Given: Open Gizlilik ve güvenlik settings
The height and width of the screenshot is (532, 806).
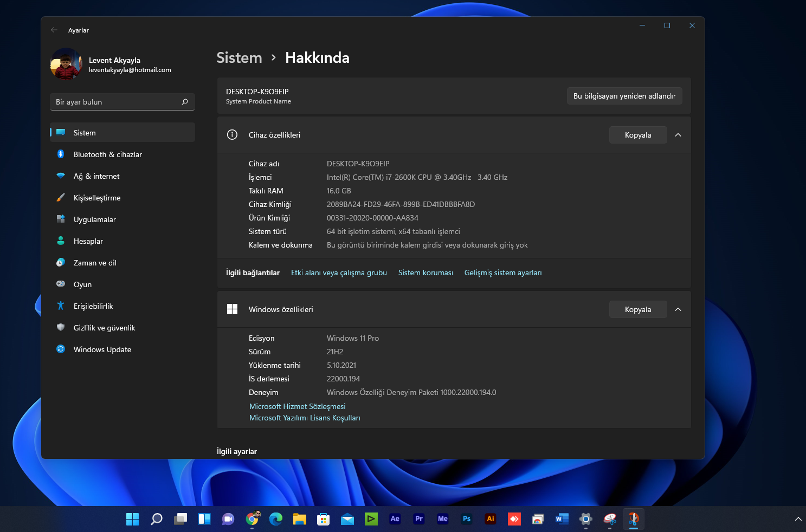Looking at the screenshot, I should click(x=122, y=328).
